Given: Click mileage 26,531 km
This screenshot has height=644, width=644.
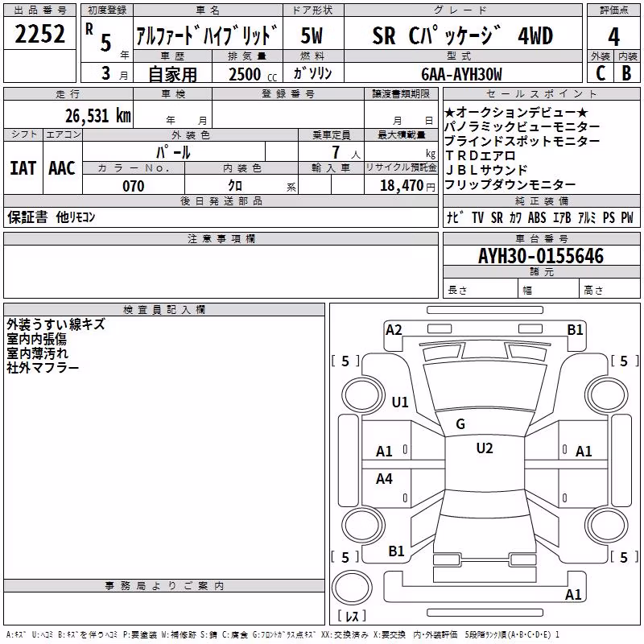Looking at the screenshot, I should [97, 116].
